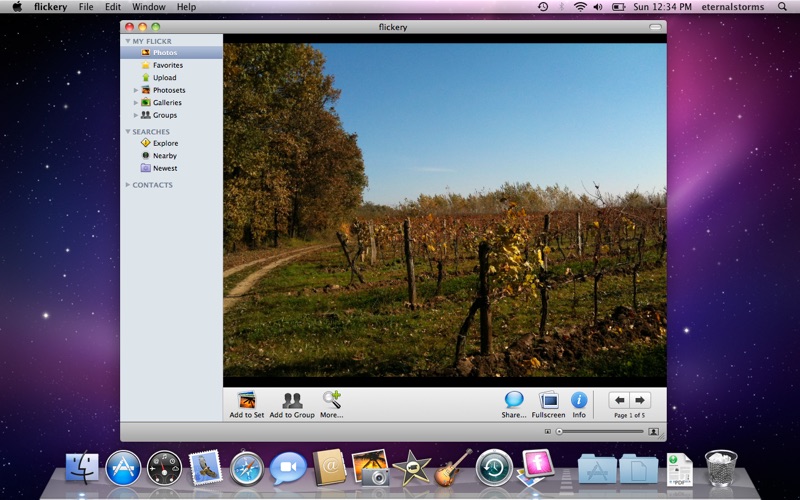Expand the Photosets disclosure triangle
This screenshot has width=800, height=500.
136,90
